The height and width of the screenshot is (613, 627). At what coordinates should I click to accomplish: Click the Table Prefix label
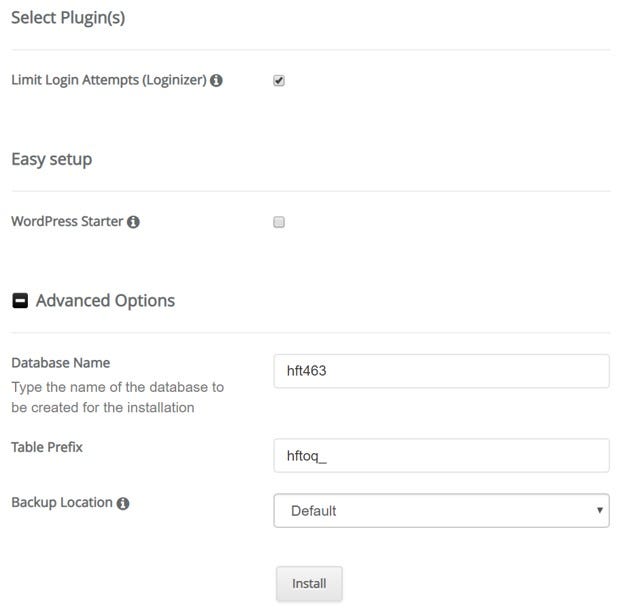[47, 447]
